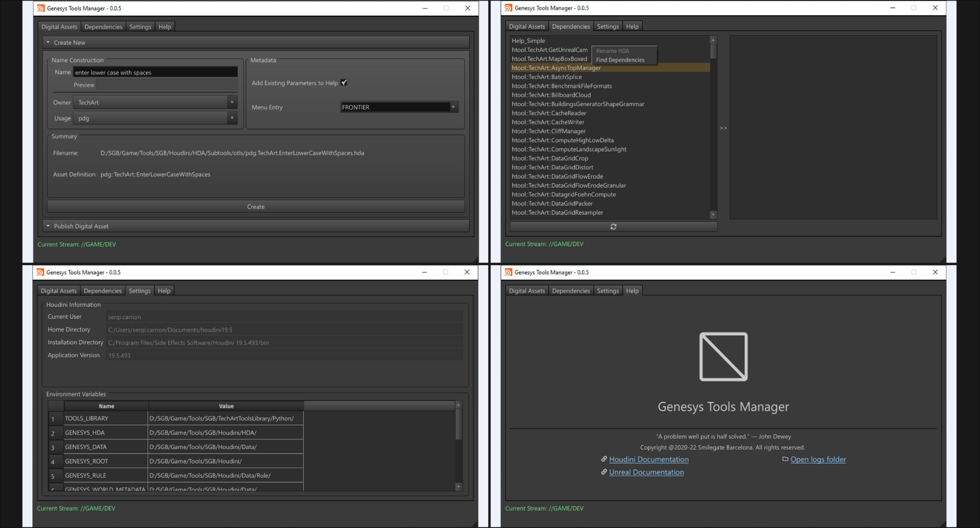This screenshot has width=980, height=528.
Task: Click the >> button beside the HDA list
Action: pyautogui.click(x=723, y=128)
